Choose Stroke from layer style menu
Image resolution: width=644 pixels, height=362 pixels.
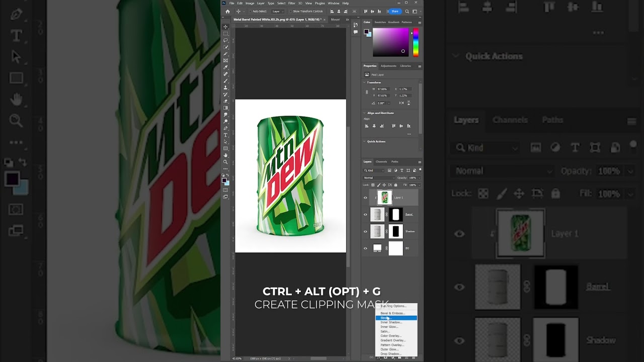pyautogui.click(x=396, y=318)
